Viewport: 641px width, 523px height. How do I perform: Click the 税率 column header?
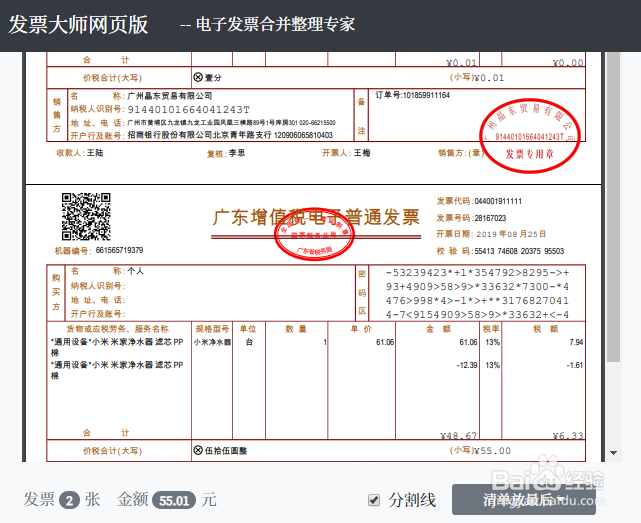pos(491,329)
